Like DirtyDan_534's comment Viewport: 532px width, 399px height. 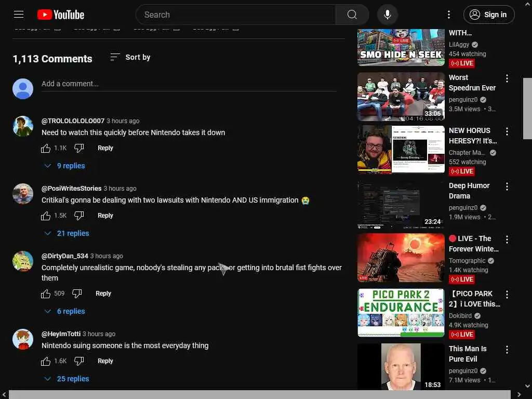click(46, 294)
